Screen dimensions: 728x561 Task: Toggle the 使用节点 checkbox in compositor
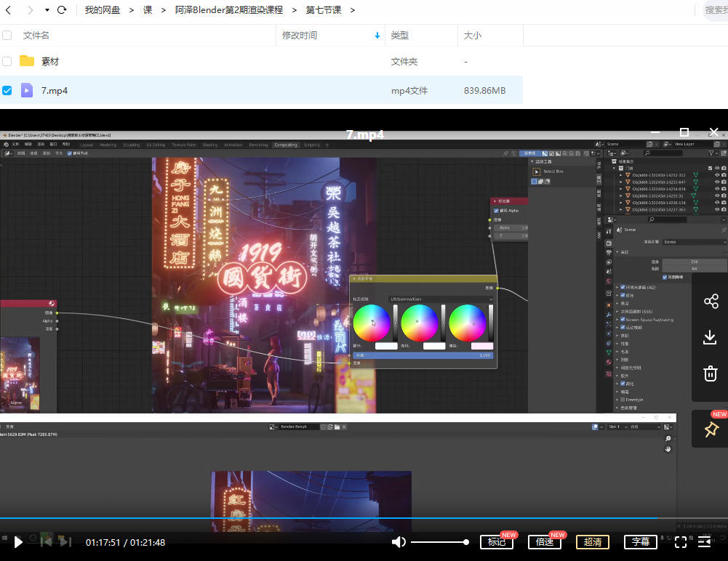pos(70,153)
